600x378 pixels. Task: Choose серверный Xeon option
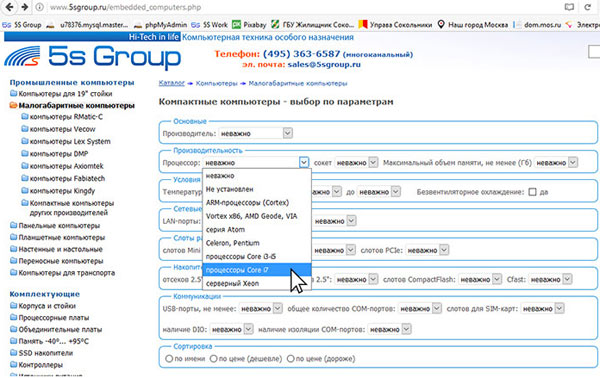point(257,283)
